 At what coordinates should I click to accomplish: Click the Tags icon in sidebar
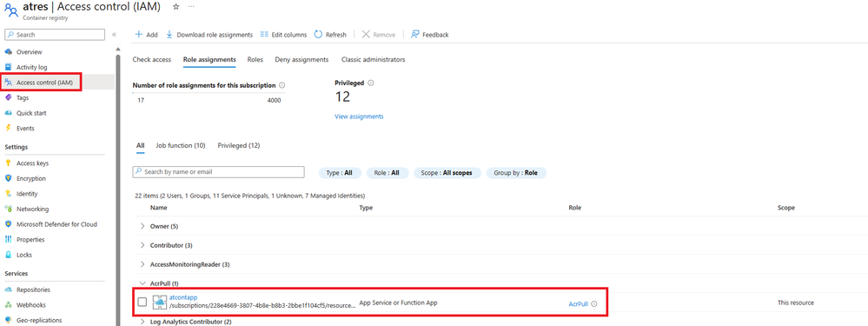9,98
